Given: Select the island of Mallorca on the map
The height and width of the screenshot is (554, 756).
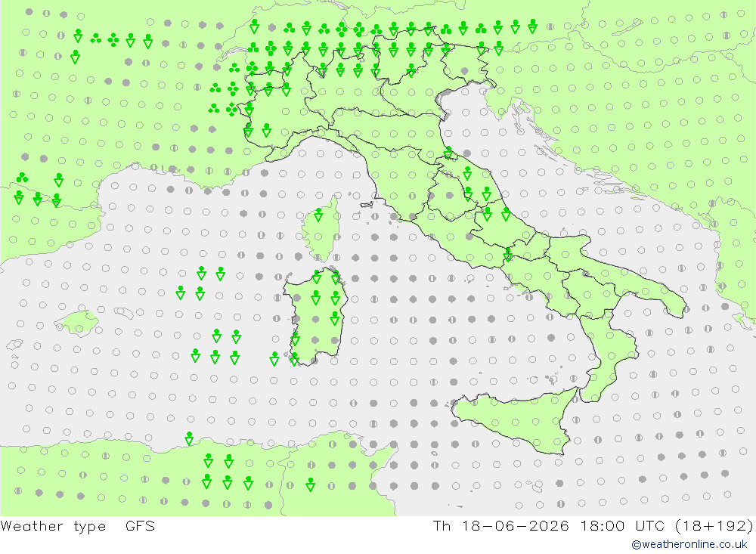Looking at the screenshot, I should tap(77, 323).
